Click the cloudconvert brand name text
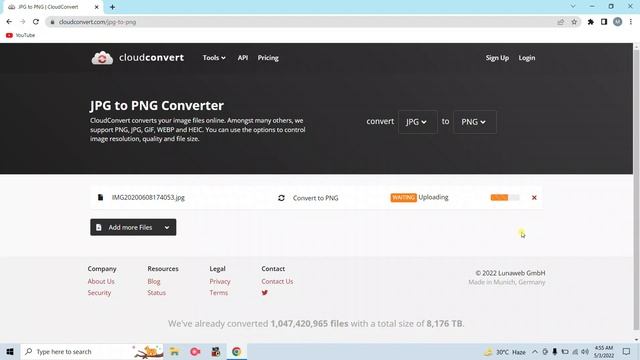 coord(151,58)
